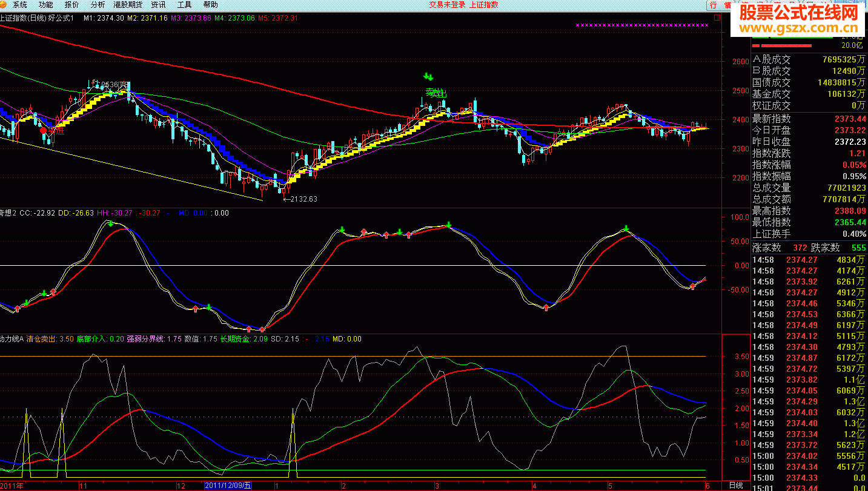Screen dimensions: 868x491
Task: Click the 总成交量 row
Action: [x=809, y=188]
